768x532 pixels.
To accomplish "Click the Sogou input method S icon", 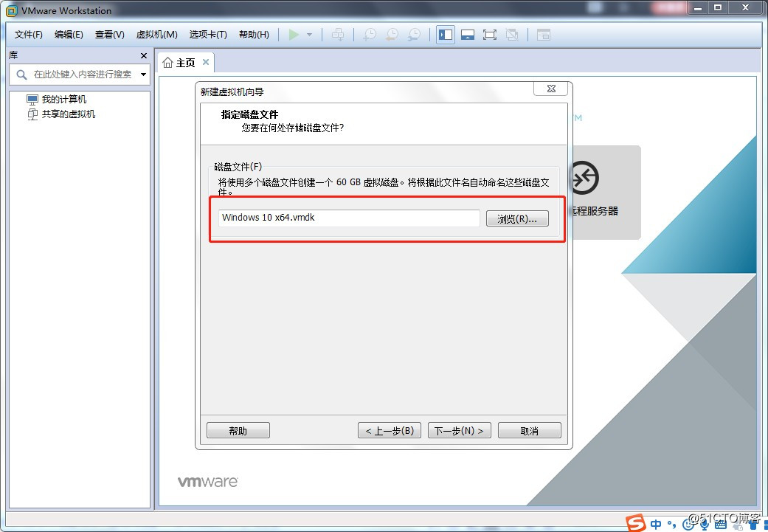I will (636, 523).
